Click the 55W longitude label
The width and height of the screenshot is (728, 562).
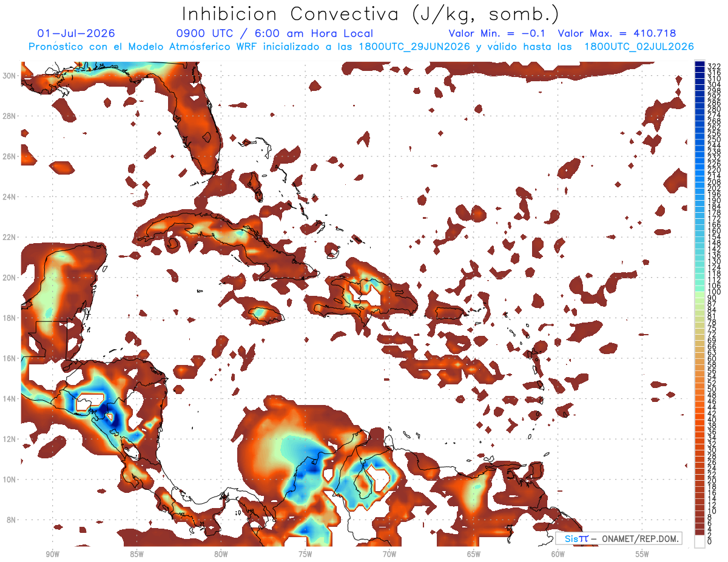(x=642, y=554)
